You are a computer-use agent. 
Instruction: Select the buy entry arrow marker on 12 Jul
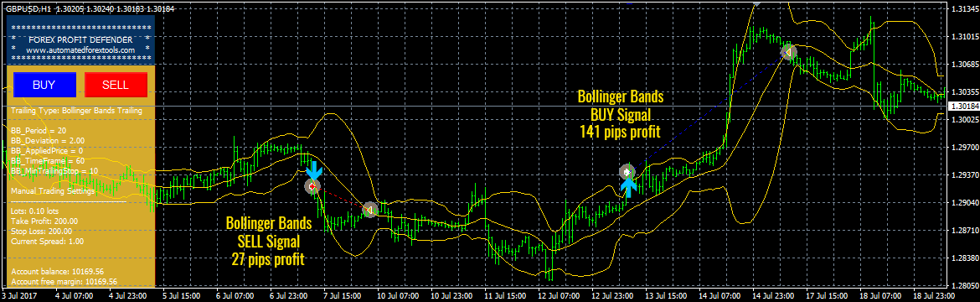627,172
